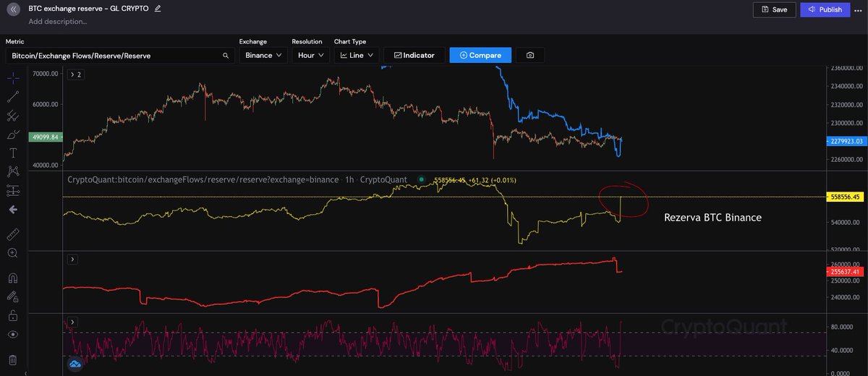
Task: Select the text annotation tool
Action: pyautogui.click(x=13, y=153)
